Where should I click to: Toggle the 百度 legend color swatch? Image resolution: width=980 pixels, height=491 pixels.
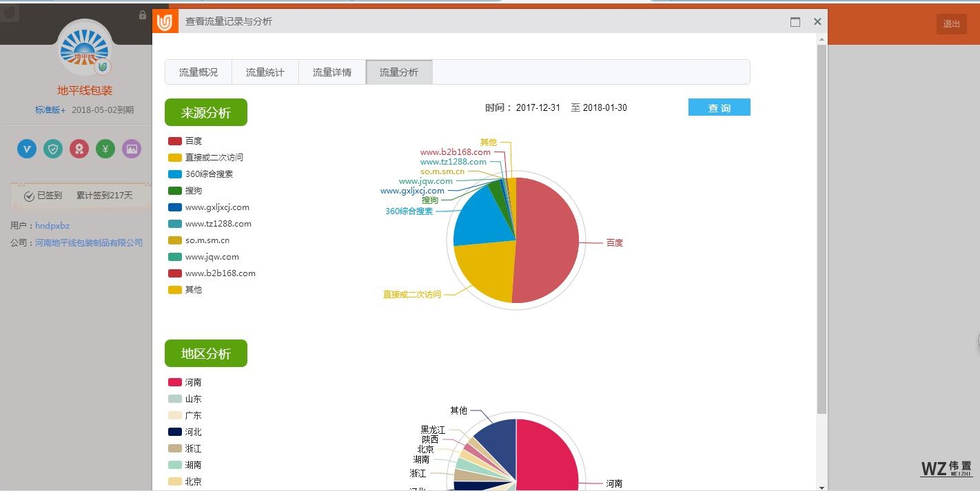point(175,141)
